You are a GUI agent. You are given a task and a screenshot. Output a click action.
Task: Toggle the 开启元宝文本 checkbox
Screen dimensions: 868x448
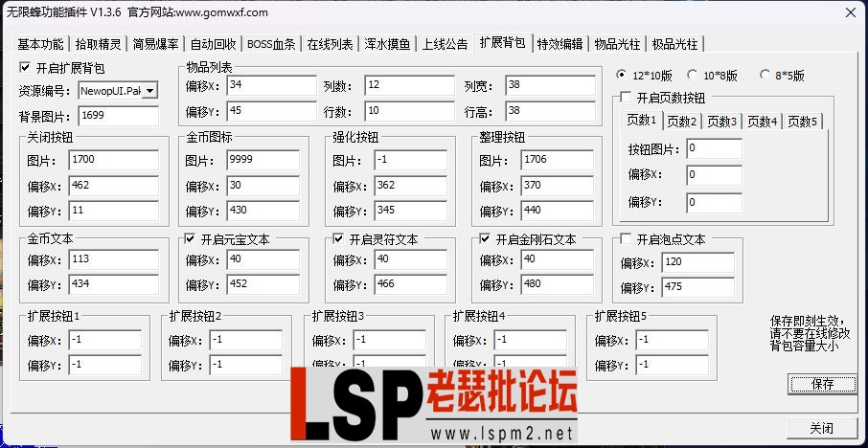tap(190, 239)
